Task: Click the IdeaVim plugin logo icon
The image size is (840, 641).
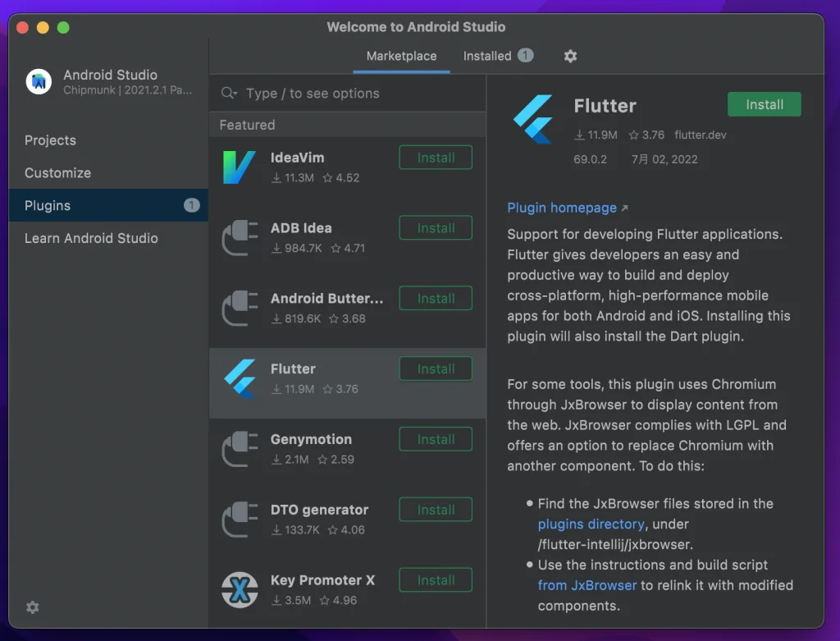Action: [x=240, y=167]
